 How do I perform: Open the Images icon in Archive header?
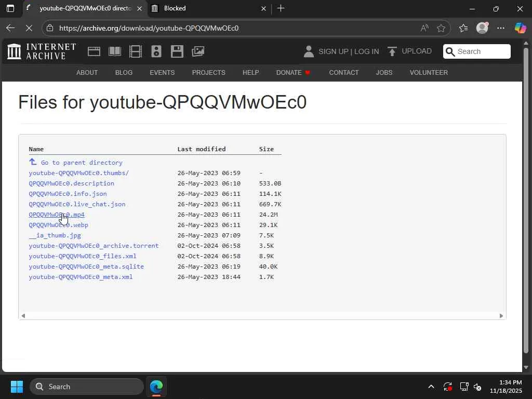(198, 51)
